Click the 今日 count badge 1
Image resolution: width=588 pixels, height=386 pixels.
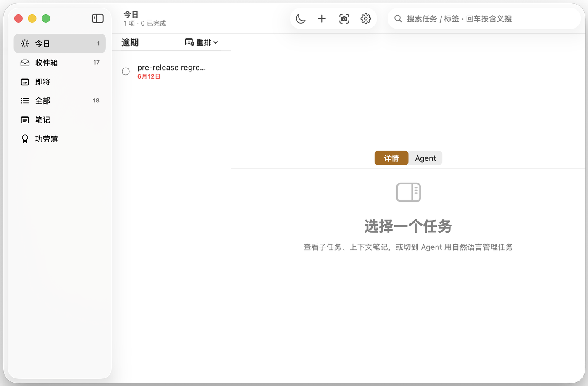point(98,43)
